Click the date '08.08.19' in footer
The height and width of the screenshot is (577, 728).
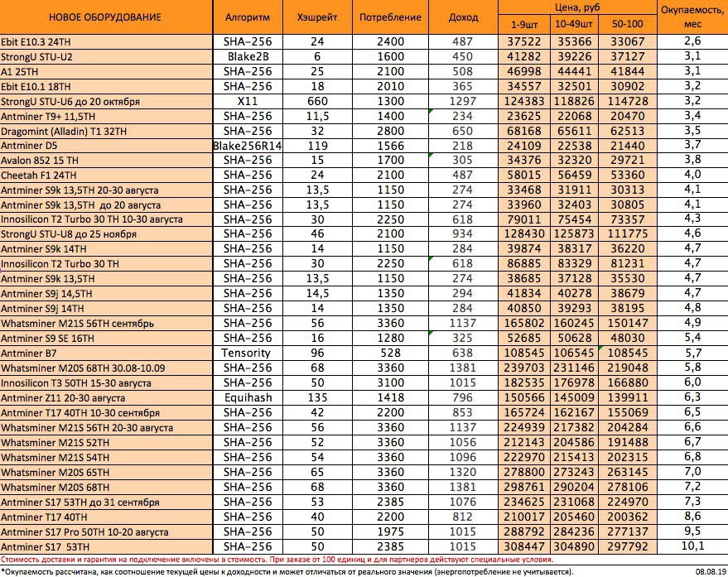point(711,572)
